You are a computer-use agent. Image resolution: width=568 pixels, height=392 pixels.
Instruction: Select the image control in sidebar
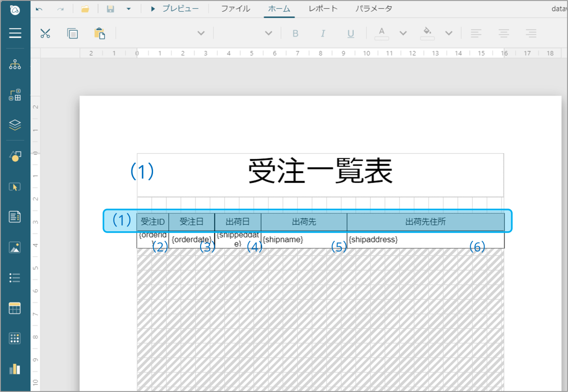(15, 248)
